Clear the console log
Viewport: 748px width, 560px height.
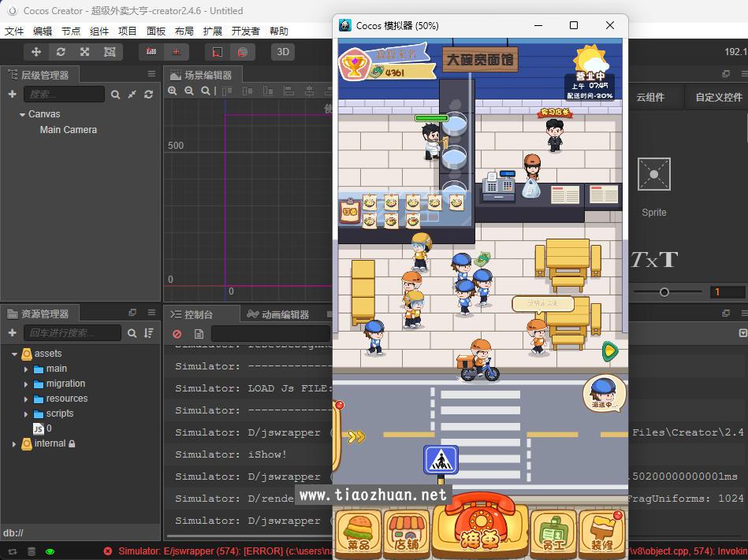[x=177, y=334]
